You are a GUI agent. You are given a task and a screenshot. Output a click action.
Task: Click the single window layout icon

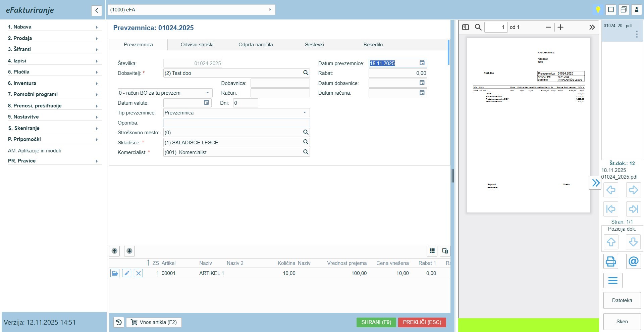pos(611,10)
